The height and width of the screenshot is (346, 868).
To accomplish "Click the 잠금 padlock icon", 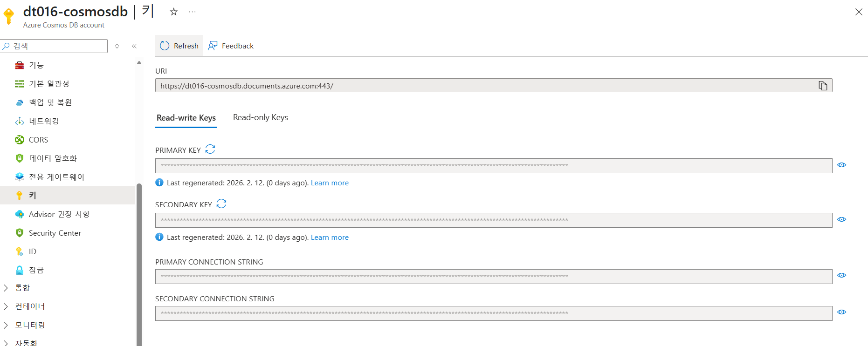I will pos(20,270).
